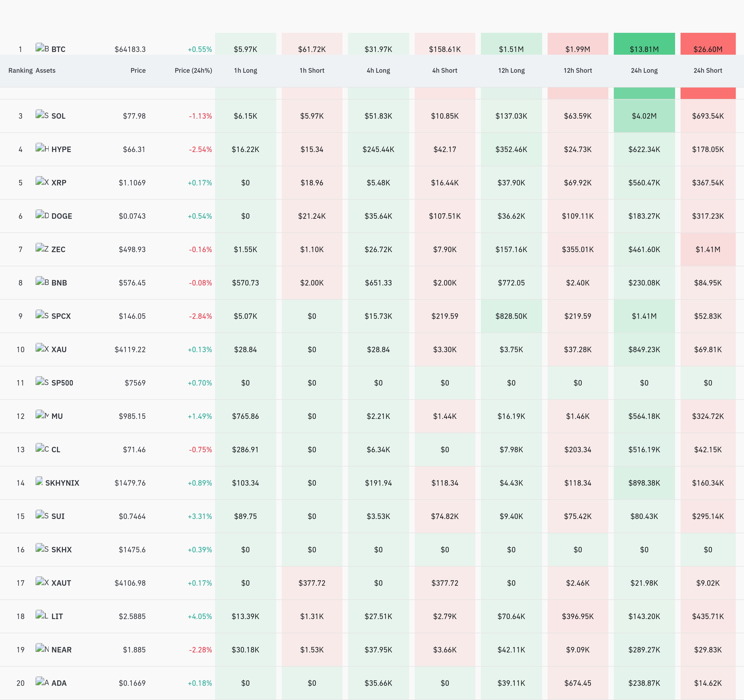Viewport: 744px width, 700px height.
Task: Click SOL 24h Long cell $4.02M
Action: 644,116
